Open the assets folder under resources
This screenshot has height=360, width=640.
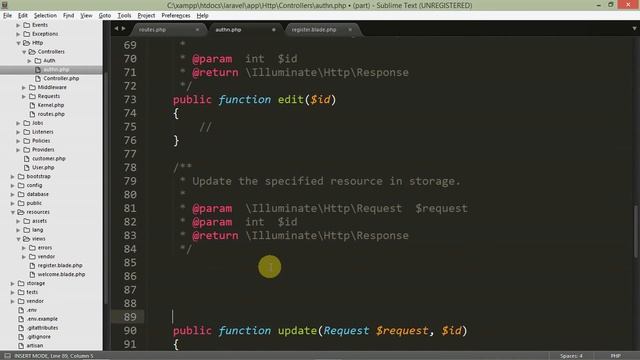coord(40,221)
